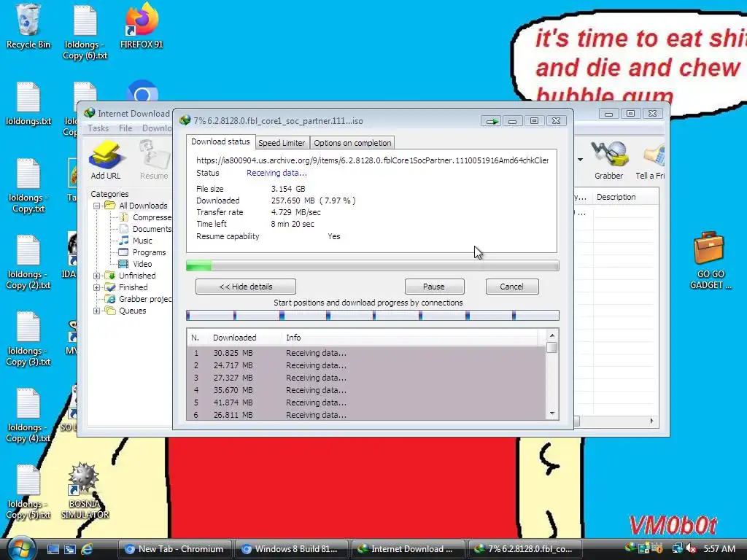Image resolution: width=747 pixels, height=560 pixels.
Task: Switch to Windows 8 Build taskbar button
Action: click(x=290, y=549)
